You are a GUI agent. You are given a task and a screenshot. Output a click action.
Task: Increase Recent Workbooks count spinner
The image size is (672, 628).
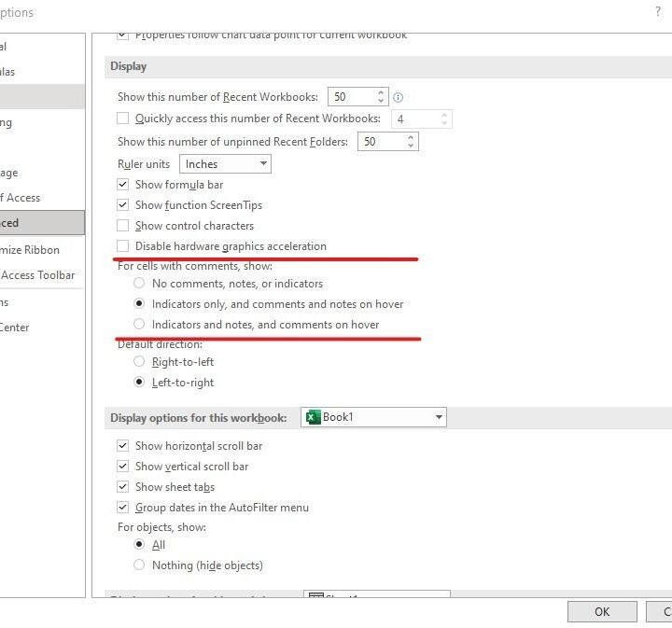click(x=381, y=92)
